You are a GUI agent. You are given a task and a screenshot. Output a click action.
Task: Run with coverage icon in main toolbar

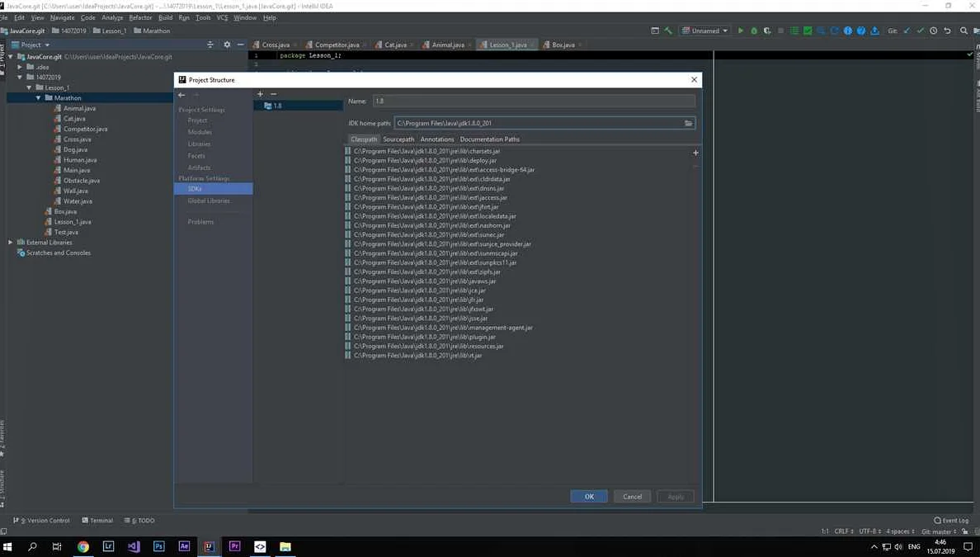[x=767, y=31]
